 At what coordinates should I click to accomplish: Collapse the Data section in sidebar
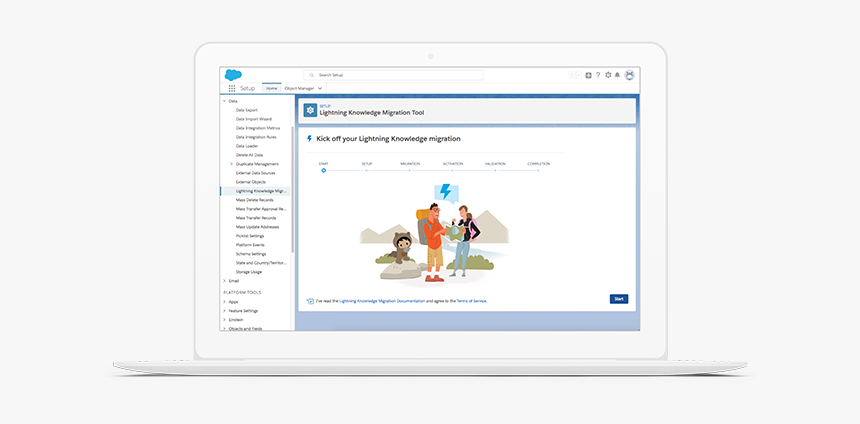click(224, 101)
